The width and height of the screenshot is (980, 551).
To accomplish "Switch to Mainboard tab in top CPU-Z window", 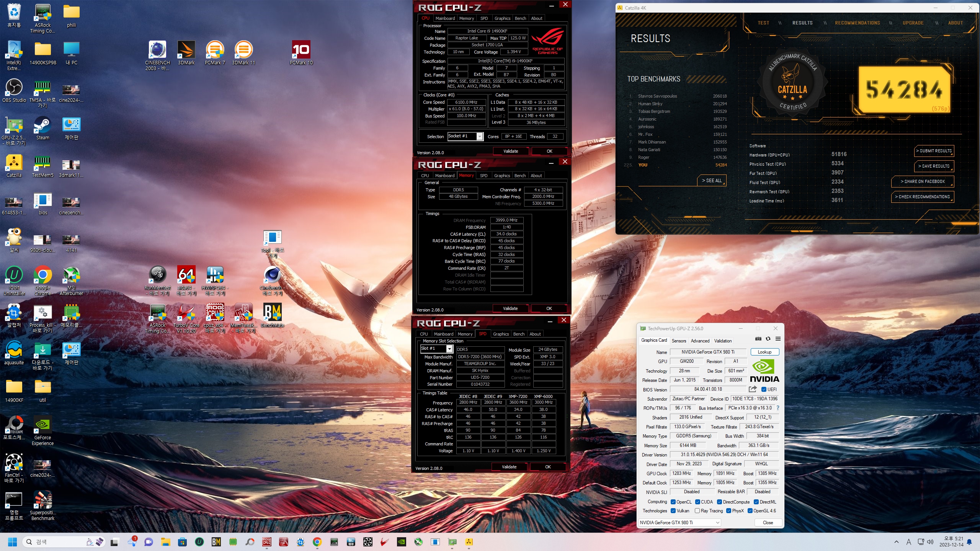I will (445, 18).
